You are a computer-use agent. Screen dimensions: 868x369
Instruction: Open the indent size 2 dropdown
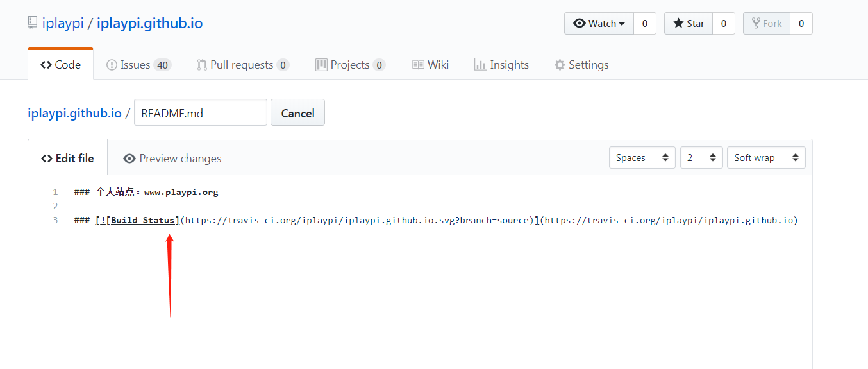(701, 157)
